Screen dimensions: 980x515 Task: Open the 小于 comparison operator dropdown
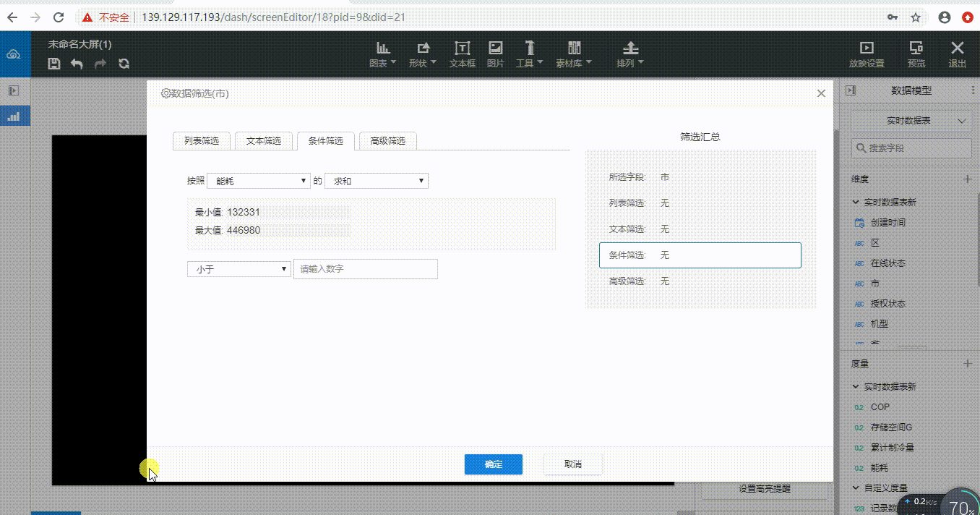click(x=239, y=269)
